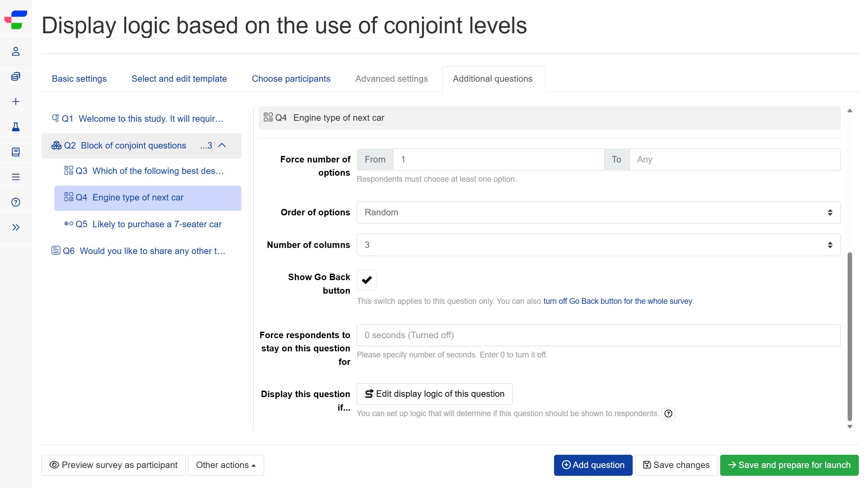Screen dimensions: 868x488
Task: Click the settings panel vertical scrollbar thumb
Action: pos(850,336)
